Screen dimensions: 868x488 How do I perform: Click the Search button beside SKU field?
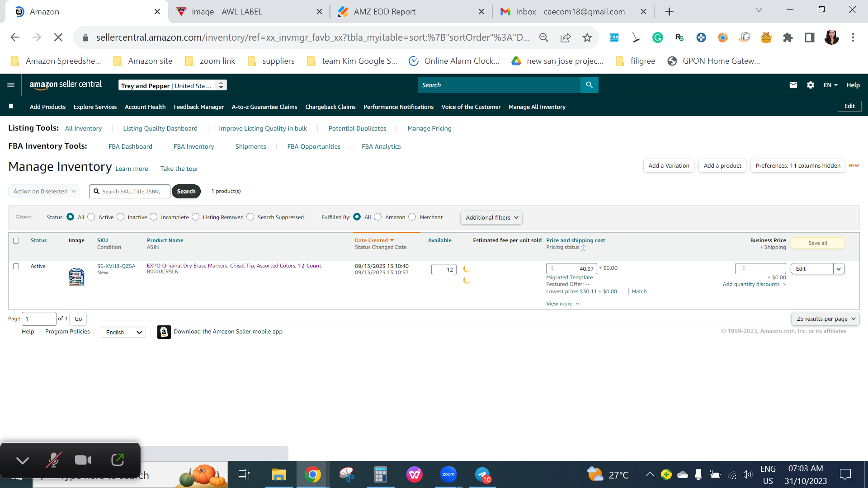[x=186, y=192]
